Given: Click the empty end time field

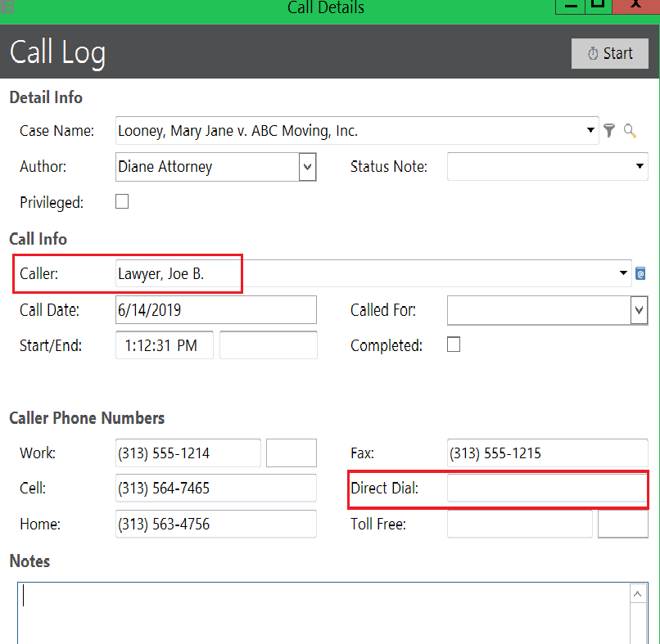Looking at the screenshot, I should point(268,345).
